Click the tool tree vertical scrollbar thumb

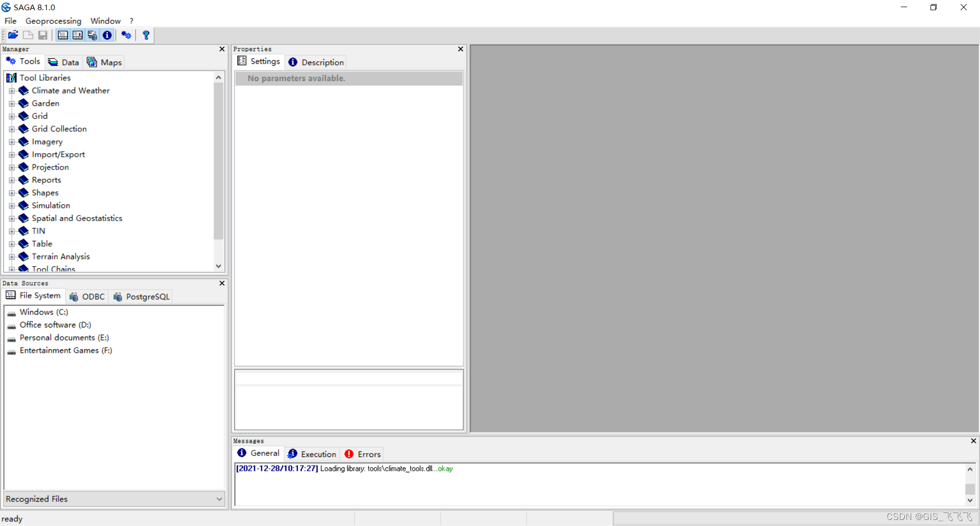point(218,161)
